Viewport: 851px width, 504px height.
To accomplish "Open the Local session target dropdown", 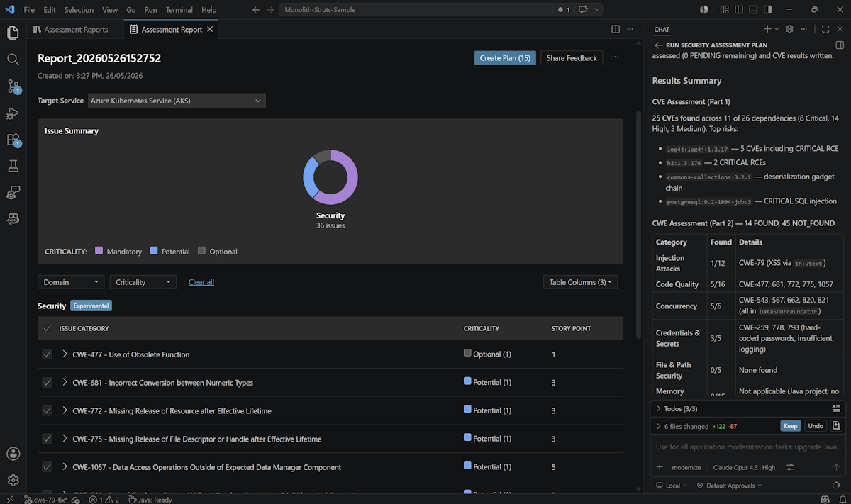I will coord(672,486).
